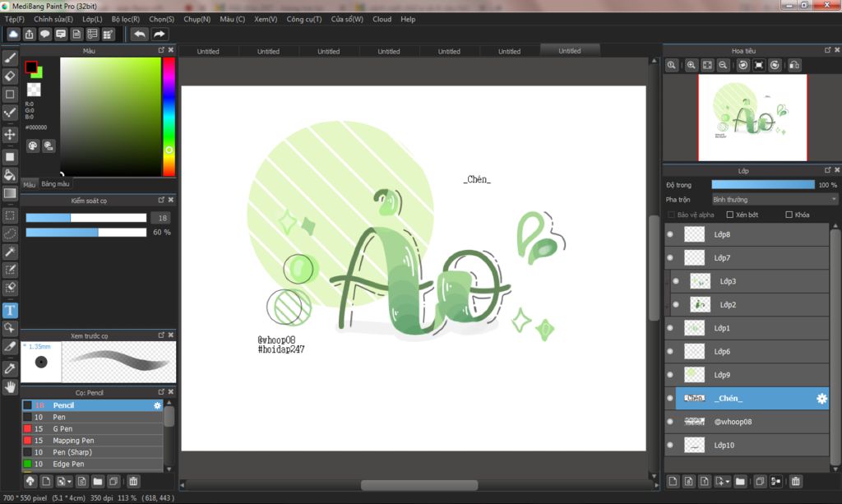This screenshot has height=504, width=842.
Task: Open dropdown arrow beside layer add icon
Action: coord(728,482)
